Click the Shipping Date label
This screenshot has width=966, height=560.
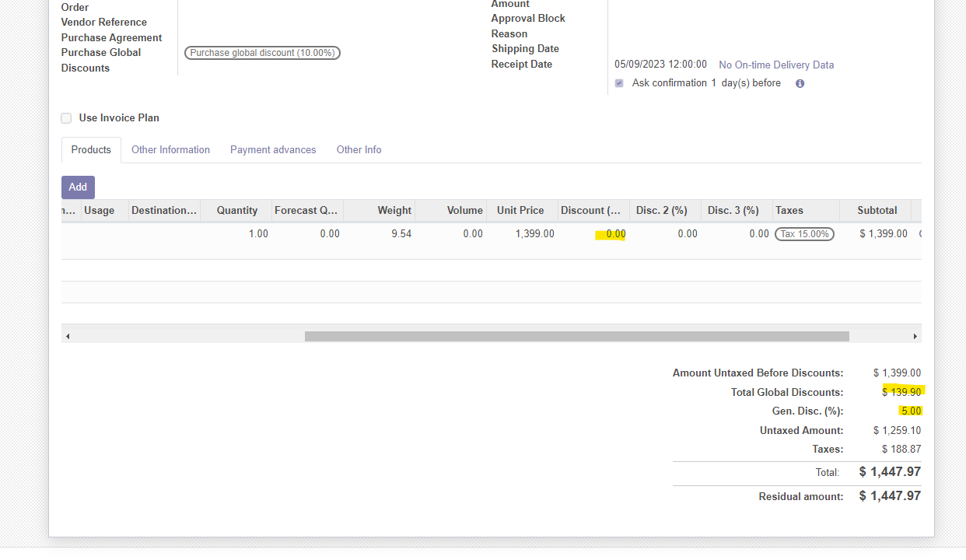click(x=525, y=49)
